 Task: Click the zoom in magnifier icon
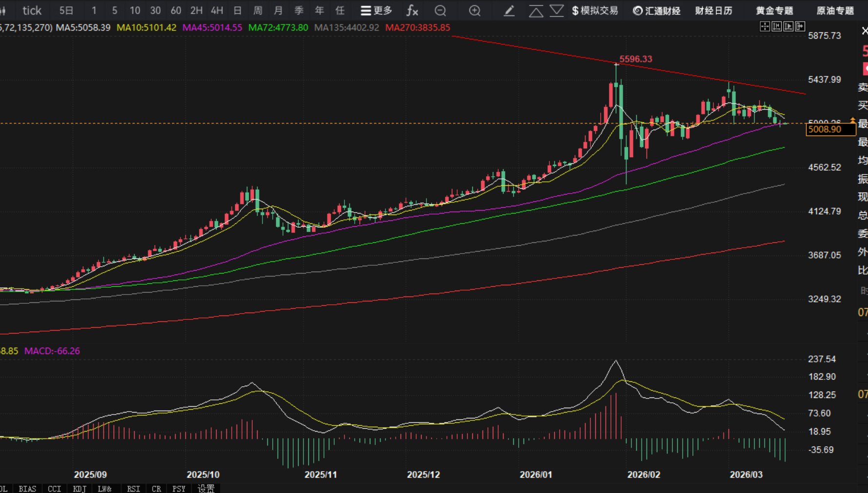(x=474, y=11)
